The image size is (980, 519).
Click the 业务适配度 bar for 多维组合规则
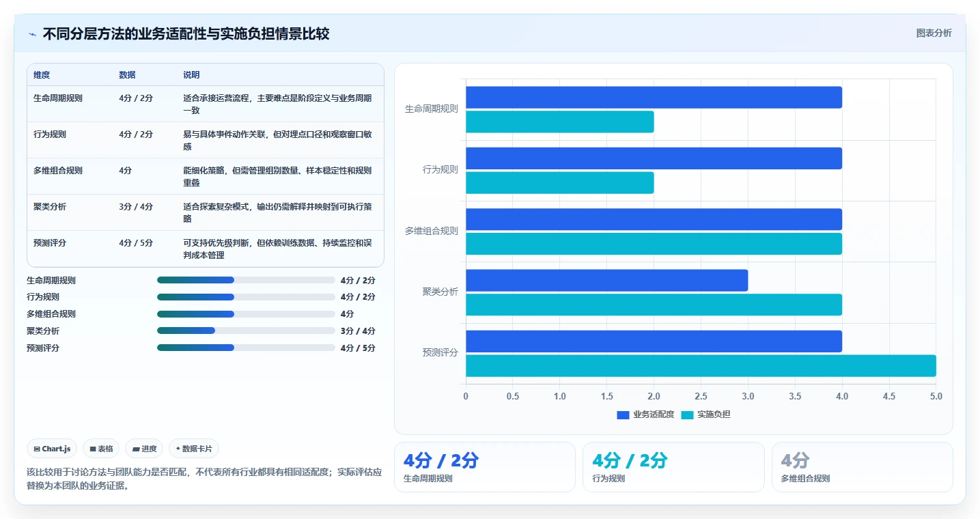(x=654, y=219)
